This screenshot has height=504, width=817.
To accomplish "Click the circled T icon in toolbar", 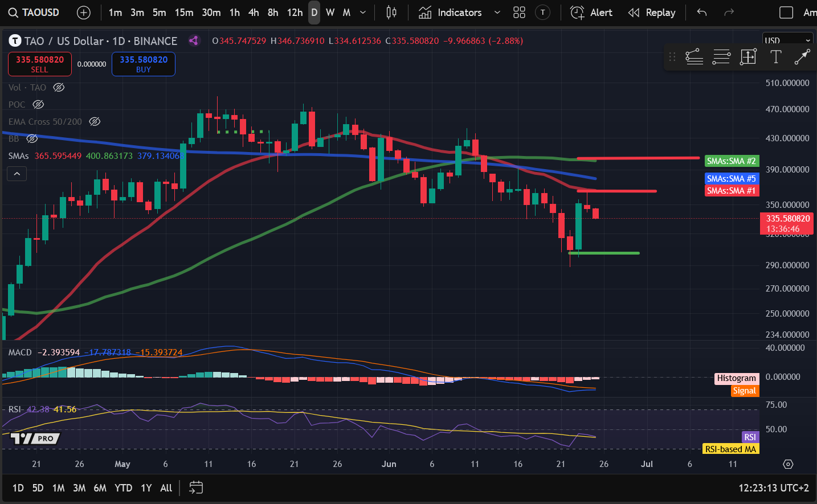I will 543,13.
